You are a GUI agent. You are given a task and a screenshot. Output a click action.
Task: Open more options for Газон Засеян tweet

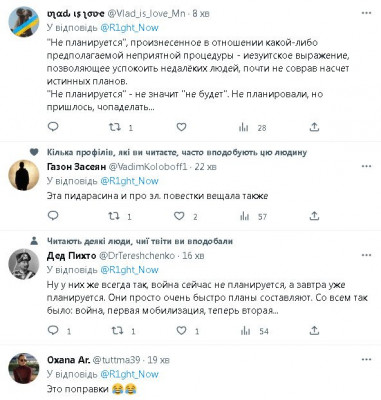pos(366,166)
